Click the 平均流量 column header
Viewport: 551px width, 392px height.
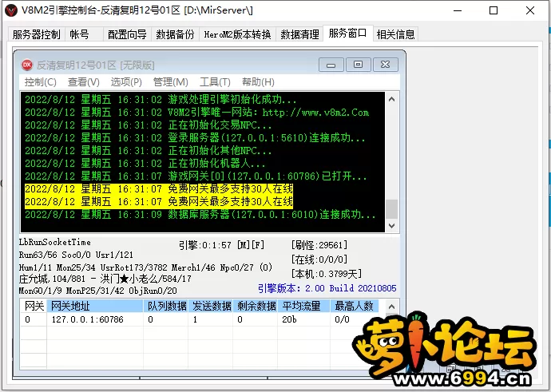(304, 306)
